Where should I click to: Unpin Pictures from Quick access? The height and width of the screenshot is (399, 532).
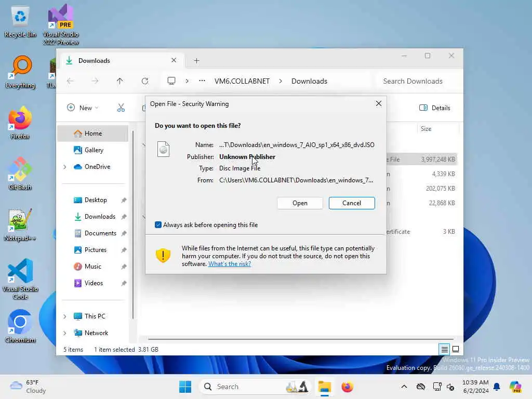(124, 250)
